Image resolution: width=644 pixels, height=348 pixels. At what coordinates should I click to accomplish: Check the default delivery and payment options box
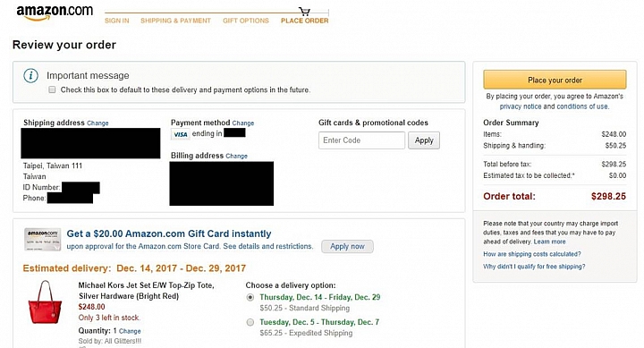tap(52, 89)
